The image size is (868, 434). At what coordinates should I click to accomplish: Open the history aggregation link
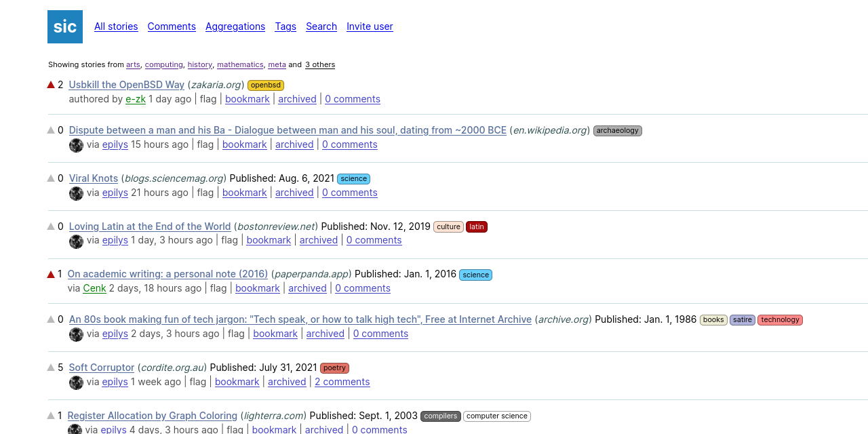click(x=200, y=64)
